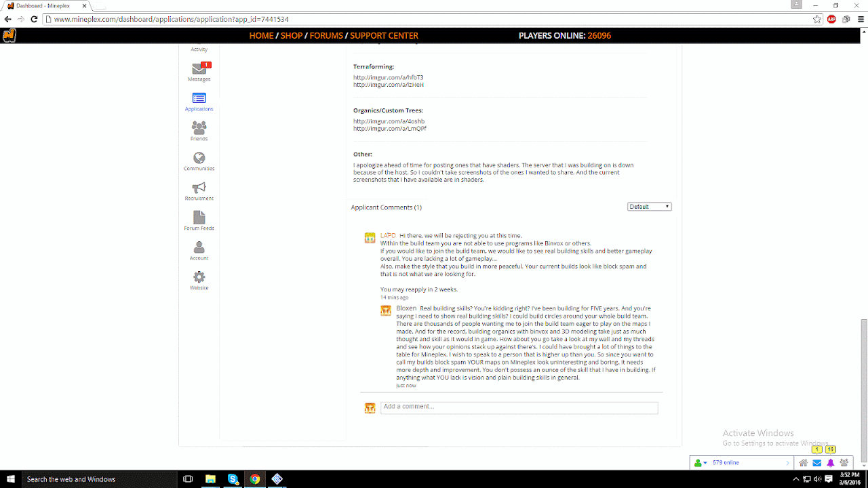The image size is (868, 488).
Task: Open the lzHeH imgur link
Action: click(389, 85)
